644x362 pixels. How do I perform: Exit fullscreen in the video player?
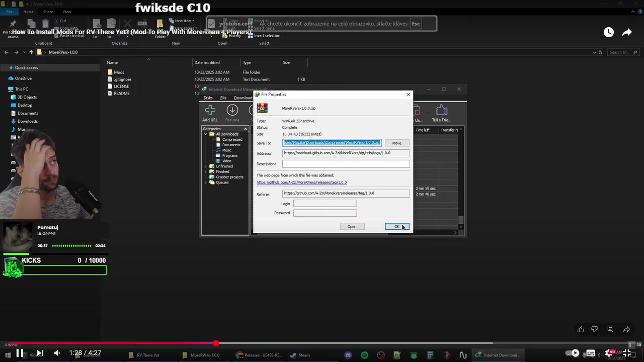pyautogui.click(x=627, y=353)
